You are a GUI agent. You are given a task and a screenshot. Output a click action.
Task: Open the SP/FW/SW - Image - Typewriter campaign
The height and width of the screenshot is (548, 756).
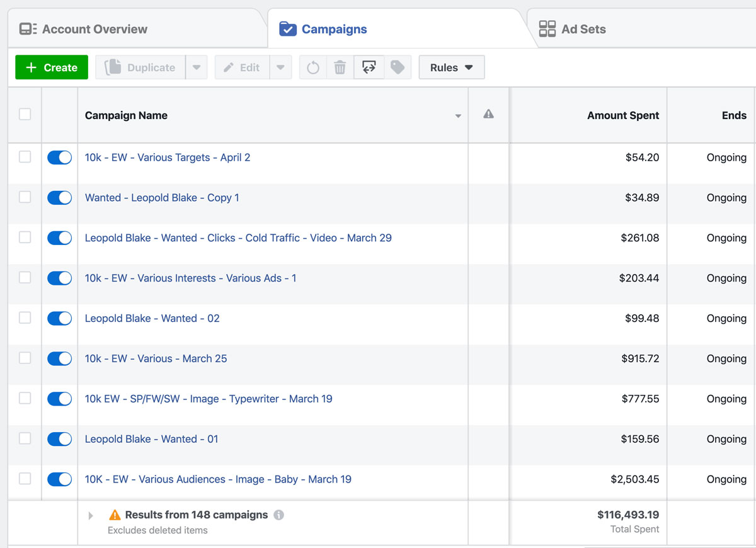[209, 399]
